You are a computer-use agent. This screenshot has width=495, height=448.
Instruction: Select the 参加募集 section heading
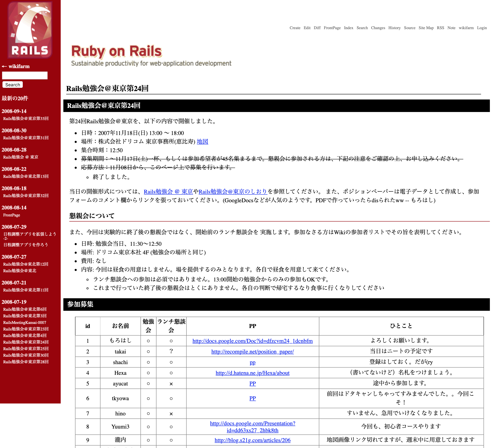pos(80,304)
